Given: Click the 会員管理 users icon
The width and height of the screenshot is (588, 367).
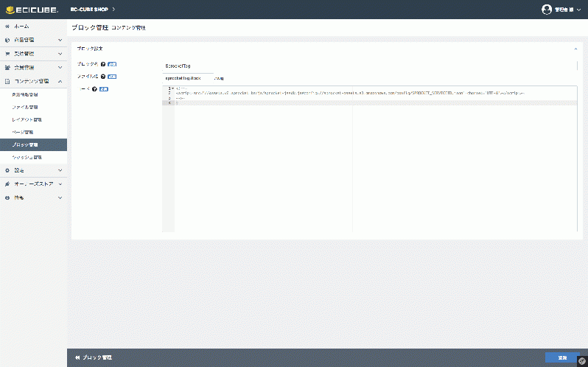Looking at the screenshot, I should pos(7,68).
